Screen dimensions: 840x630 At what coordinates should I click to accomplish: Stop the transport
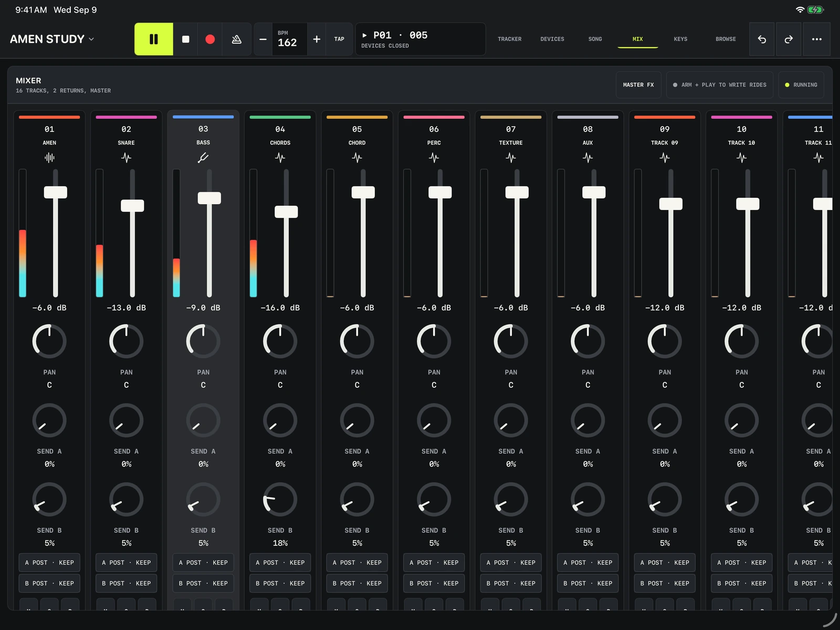185,39
